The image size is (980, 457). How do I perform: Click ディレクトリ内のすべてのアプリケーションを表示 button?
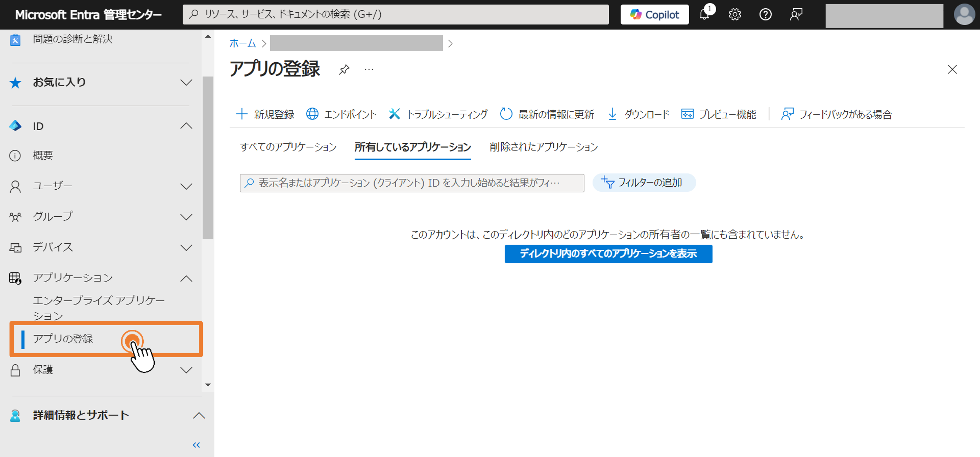pos(608,254)
